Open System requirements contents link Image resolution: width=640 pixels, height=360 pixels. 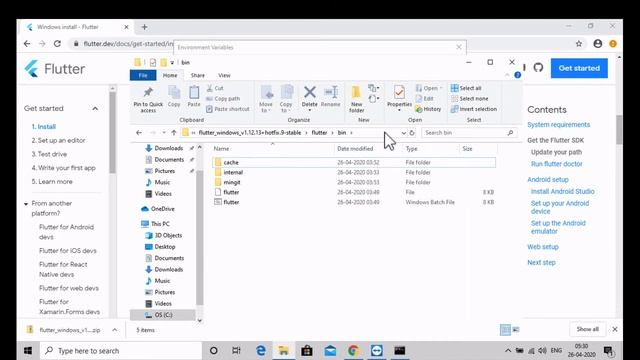click(x=558, y=124)
